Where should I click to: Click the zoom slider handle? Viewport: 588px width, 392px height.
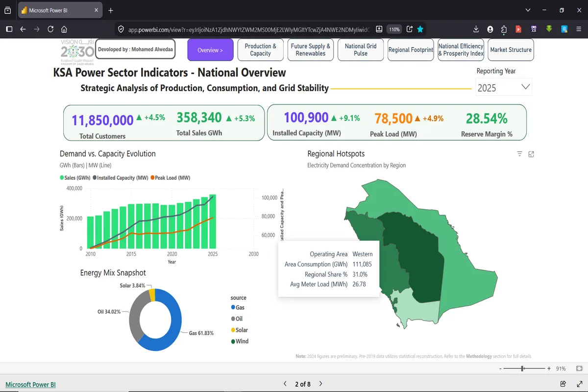pyautogui.click(x=523, y=368)
